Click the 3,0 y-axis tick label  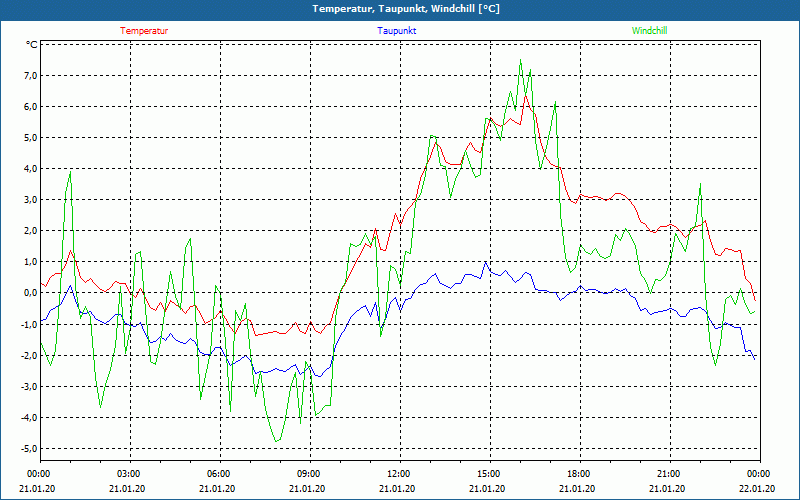tap(29, 200)
